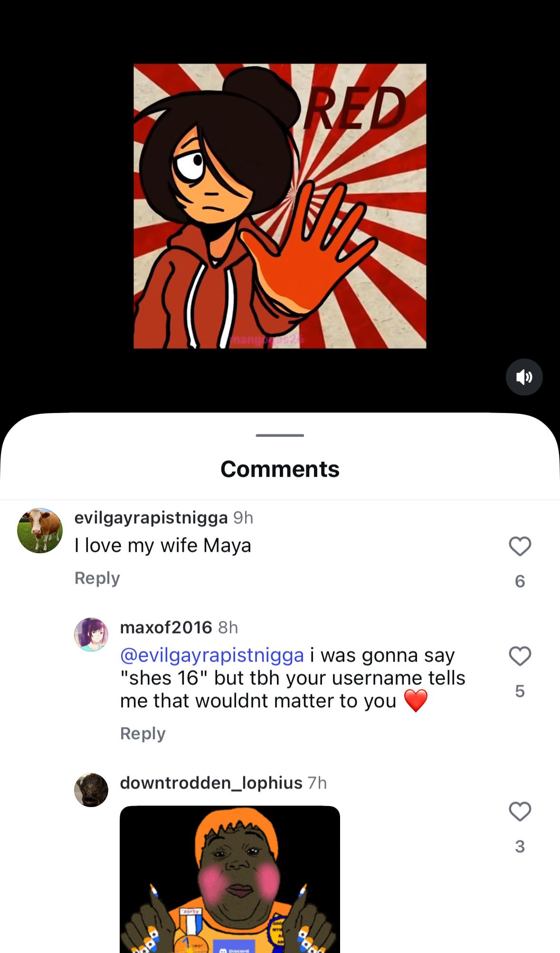This screenshot has height=953, width=560.
Task: Tap the Comments header title
Action: pyautogui.click(x=280, y=469)
